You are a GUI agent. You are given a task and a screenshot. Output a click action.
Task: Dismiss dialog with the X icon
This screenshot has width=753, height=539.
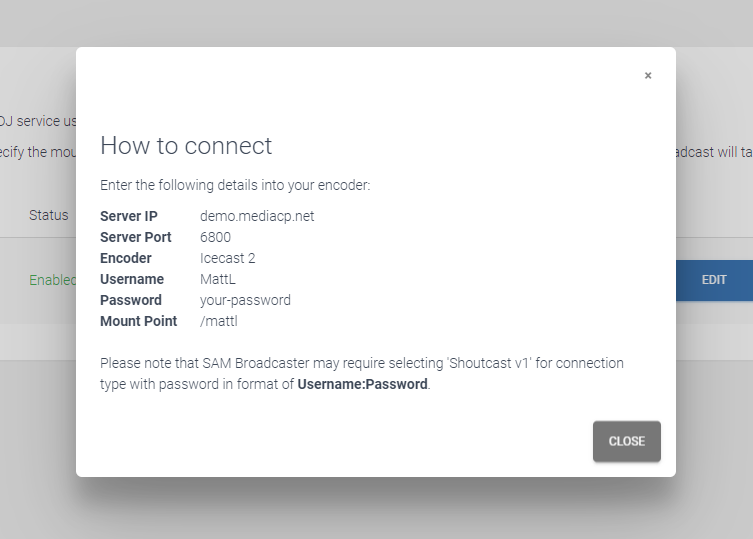point(648,75)
